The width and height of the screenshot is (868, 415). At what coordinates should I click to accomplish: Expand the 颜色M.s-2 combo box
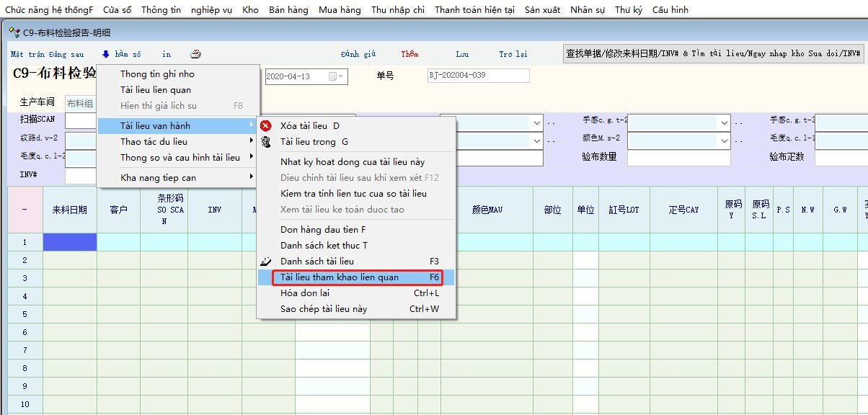tap(725, 140)
